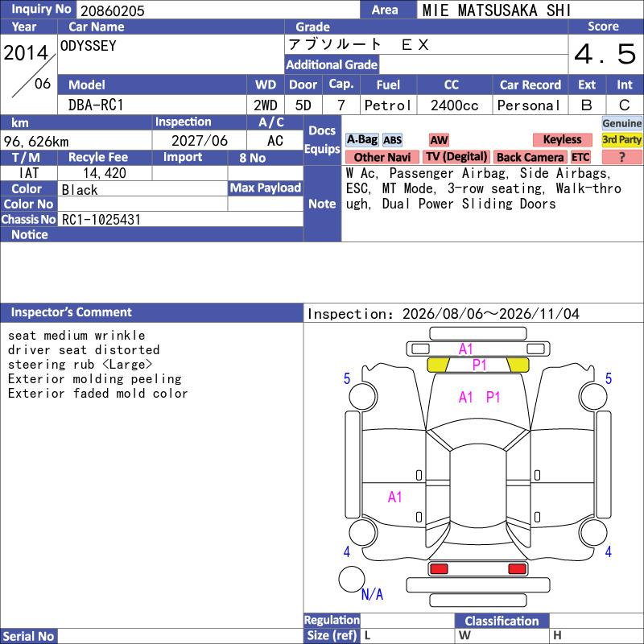Viewport: 644px width, 644px height.
Task: Select the Back Camera badge
Action: click(x=530, y=157)
